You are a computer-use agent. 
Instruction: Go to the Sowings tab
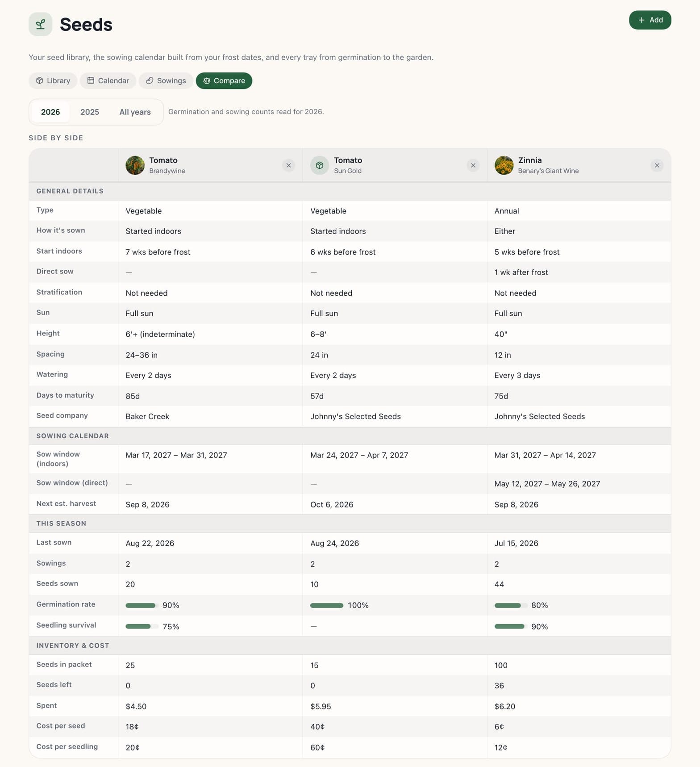(x=166, y=81)
